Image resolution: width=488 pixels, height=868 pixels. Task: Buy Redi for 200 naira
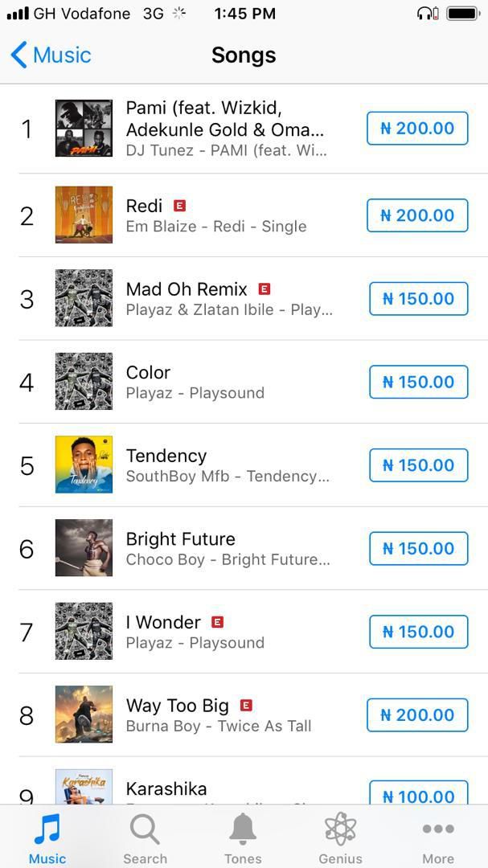pos(416,215)
